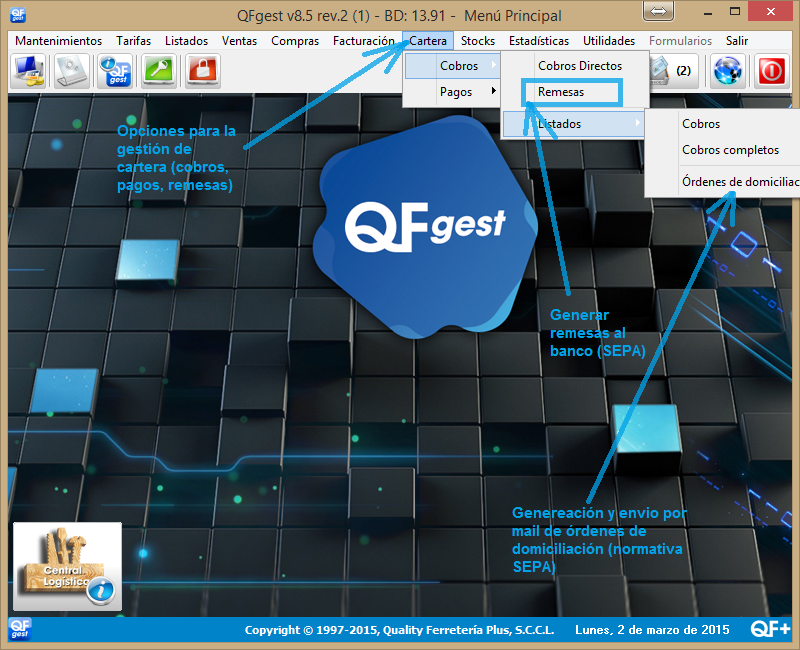
Task: Click the grey gears settings toolbar icon
Action: click(x=72, y=71)
